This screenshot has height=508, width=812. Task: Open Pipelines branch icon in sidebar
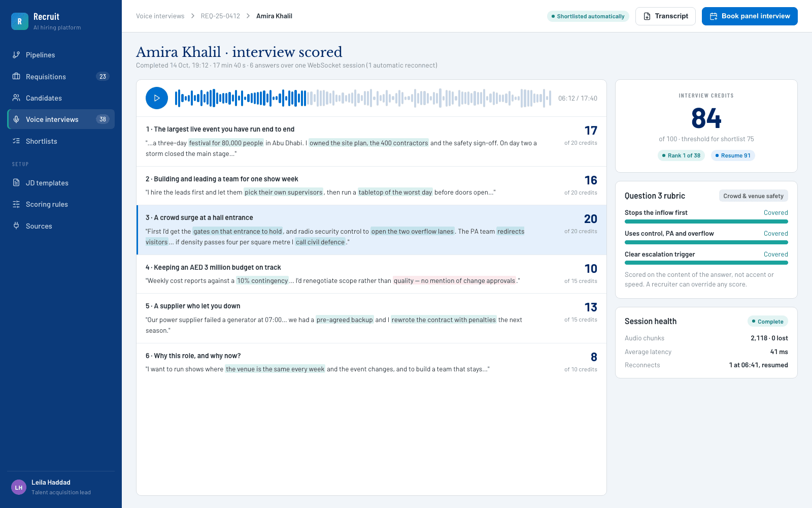coord(16,55)
